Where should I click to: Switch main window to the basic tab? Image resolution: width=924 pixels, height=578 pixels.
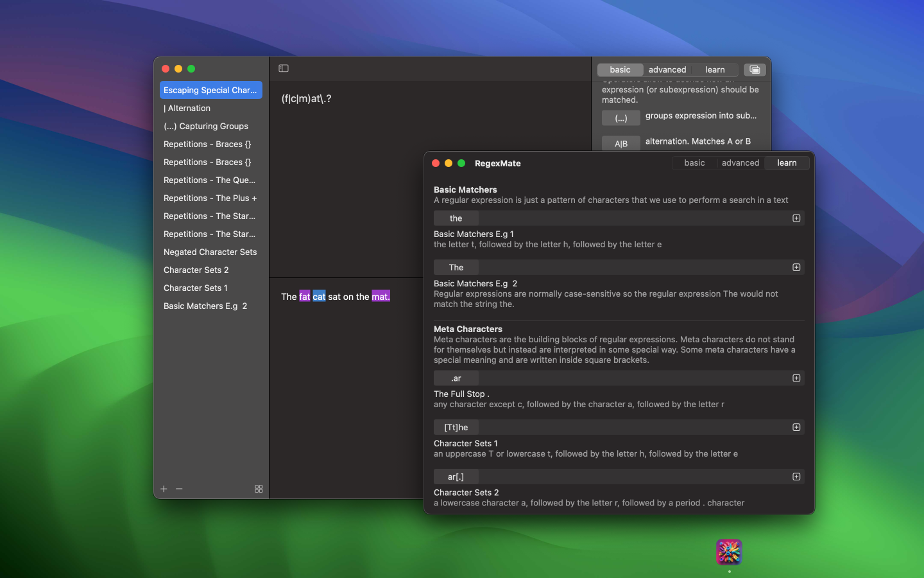620,69
